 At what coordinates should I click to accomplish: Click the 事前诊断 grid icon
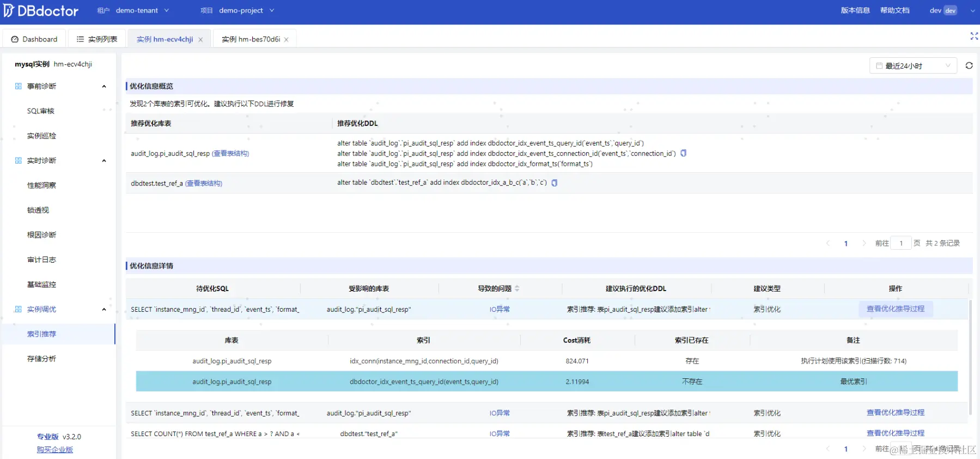coord(19,86)
